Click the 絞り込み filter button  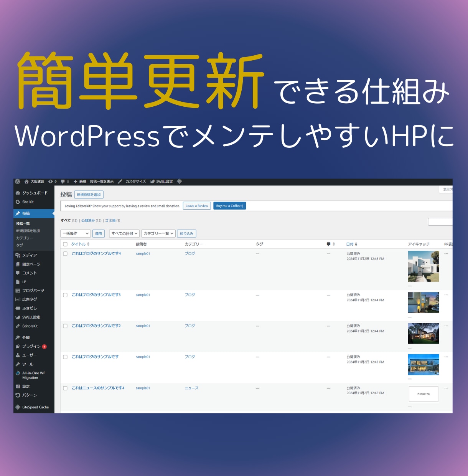[x=187, y=233]
